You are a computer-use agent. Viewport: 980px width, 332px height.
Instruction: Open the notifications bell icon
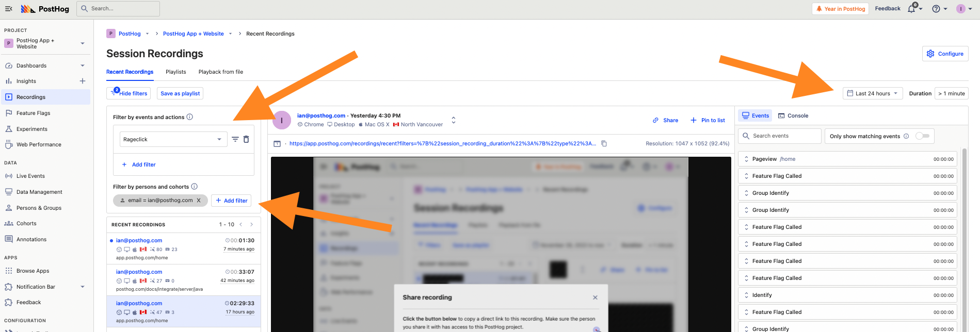pyautogui.click(x=911, y=9)
